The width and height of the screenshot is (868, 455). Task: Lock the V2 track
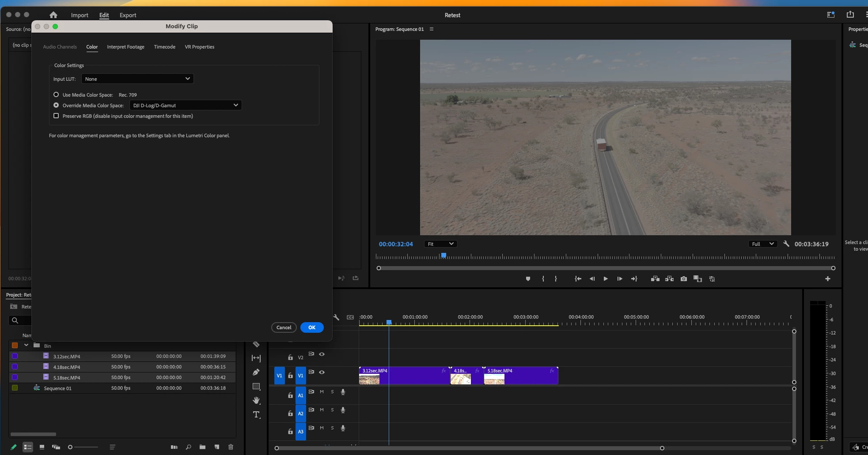pos(290,357)
